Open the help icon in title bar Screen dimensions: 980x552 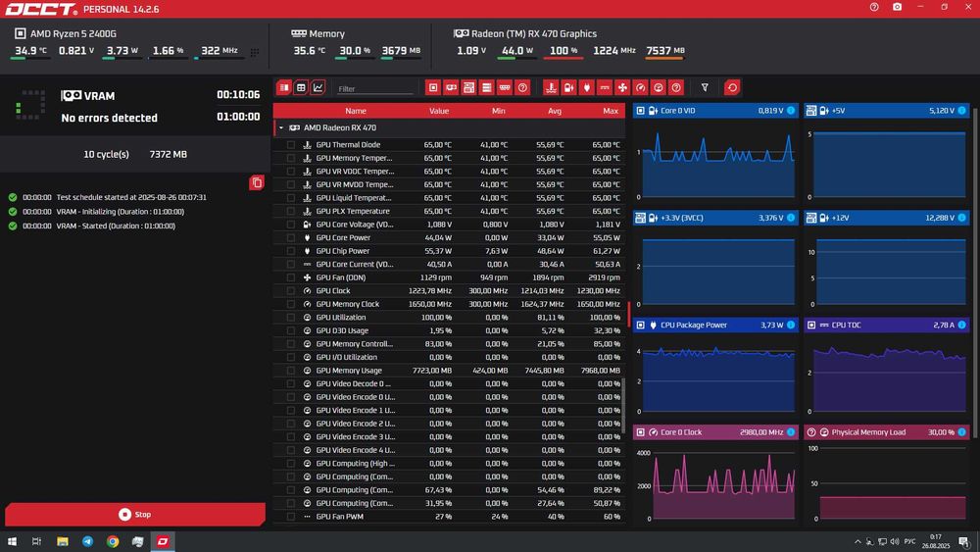pyautogui.click(x=874, y=7)
